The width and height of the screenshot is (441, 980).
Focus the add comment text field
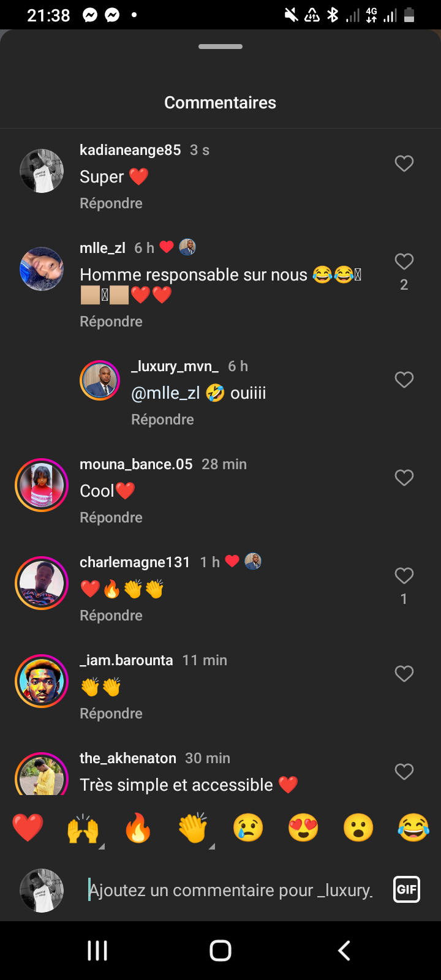[x=232, y=890]
